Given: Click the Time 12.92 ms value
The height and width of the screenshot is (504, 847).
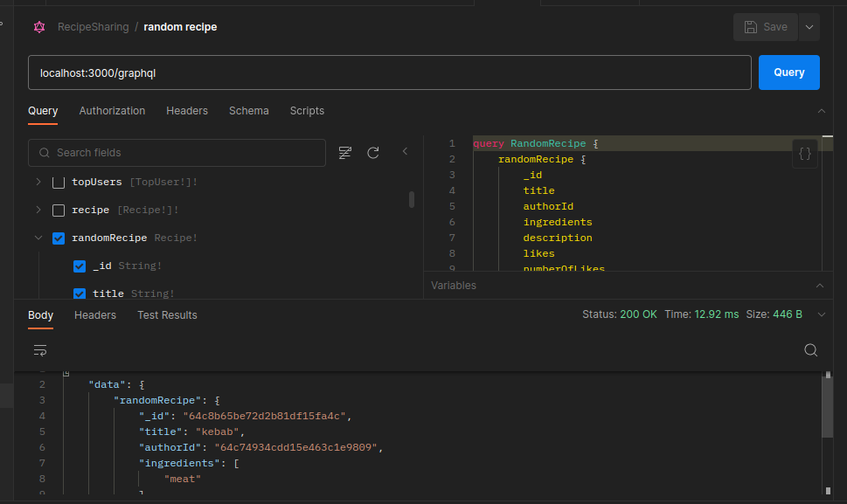Looking at the screenshot, I should point(716,314).
